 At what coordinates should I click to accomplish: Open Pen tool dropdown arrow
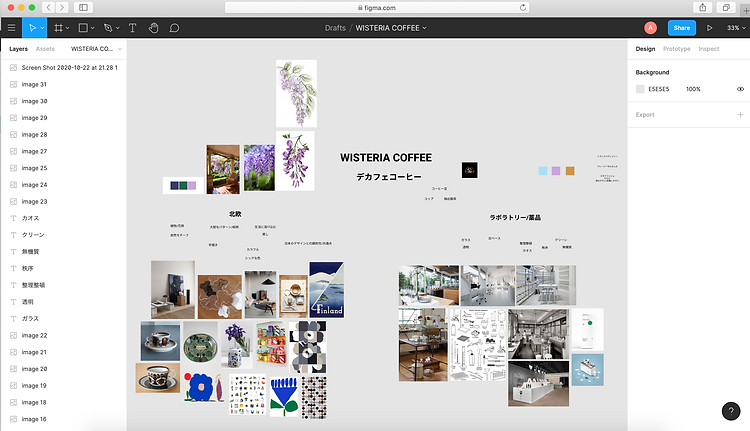pyautogui.click(x=117, y=28)
